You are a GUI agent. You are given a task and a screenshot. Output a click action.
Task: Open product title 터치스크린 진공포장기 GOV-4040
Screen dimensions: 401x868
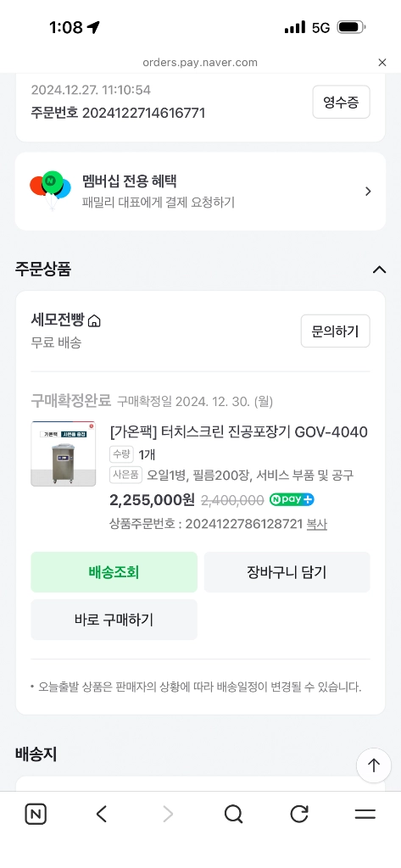tap(239, 431)
